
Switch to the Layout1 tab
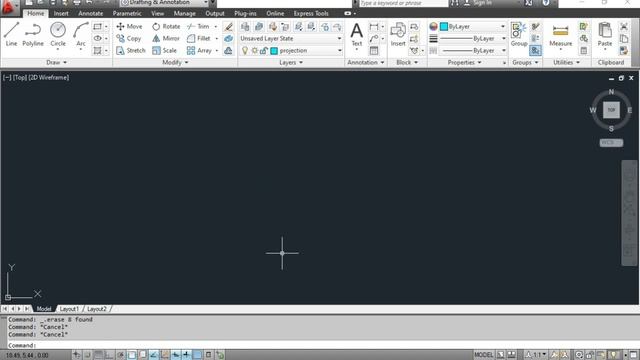tap(69, 309)
